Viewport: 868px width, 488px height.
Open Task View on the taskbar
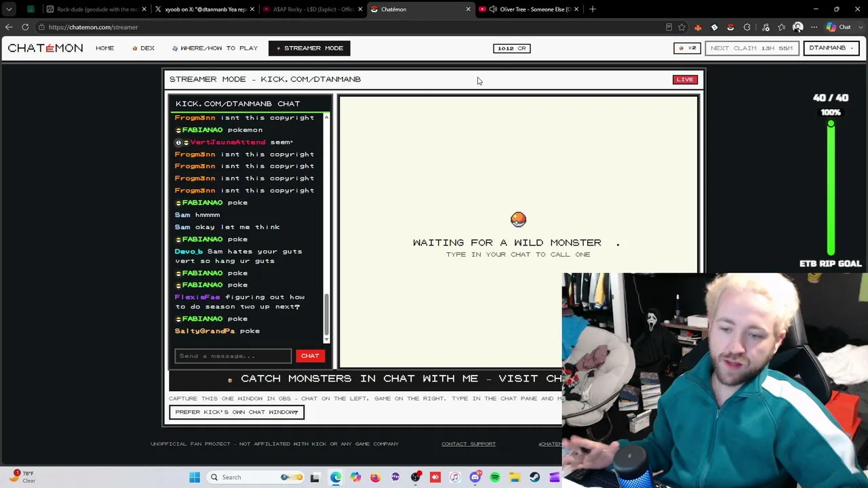click(x=315, y=477)
